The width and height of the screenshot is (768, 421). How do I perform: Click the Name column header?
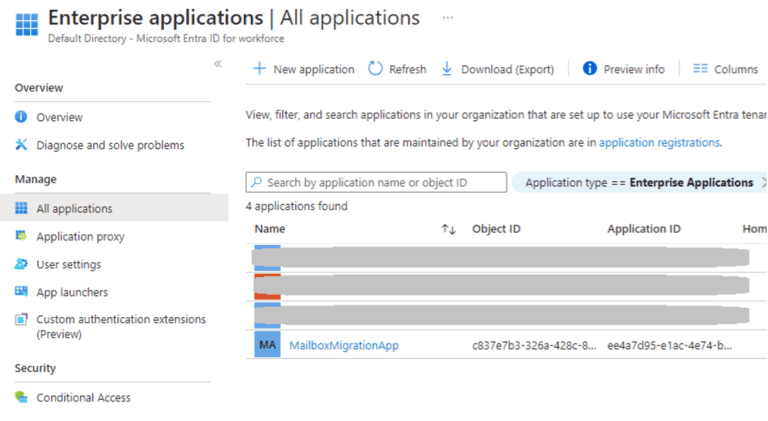270,229
